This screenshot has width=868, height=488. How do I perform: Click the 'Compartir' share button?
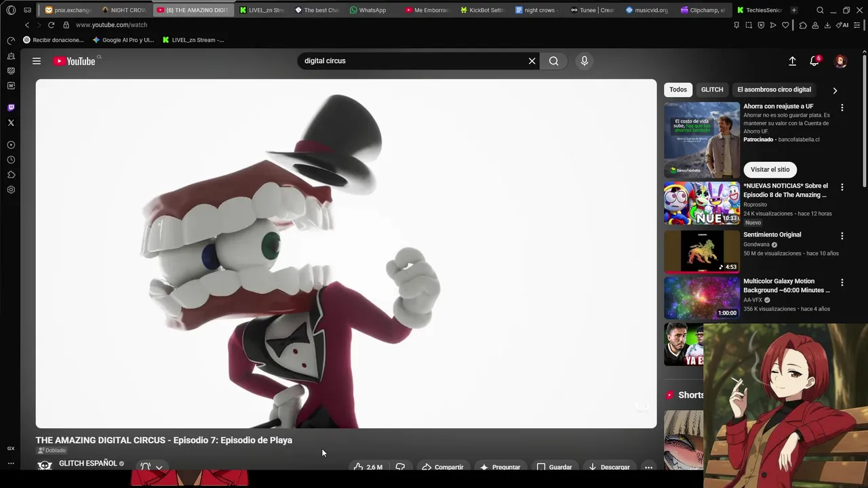tap(442, 467)
